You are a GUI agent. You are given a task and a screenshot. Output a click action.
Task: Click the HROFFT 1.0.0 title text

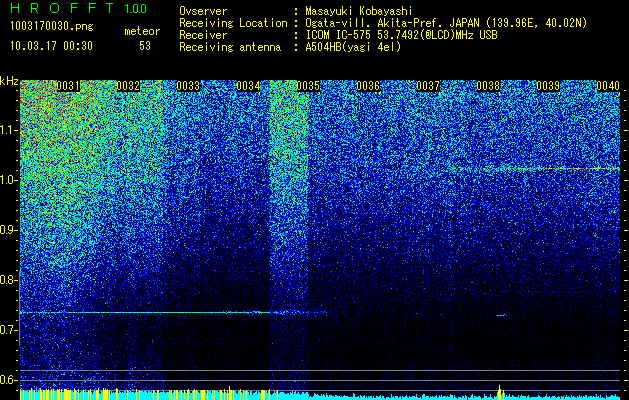pyautogui.click(x=78, y=8)
